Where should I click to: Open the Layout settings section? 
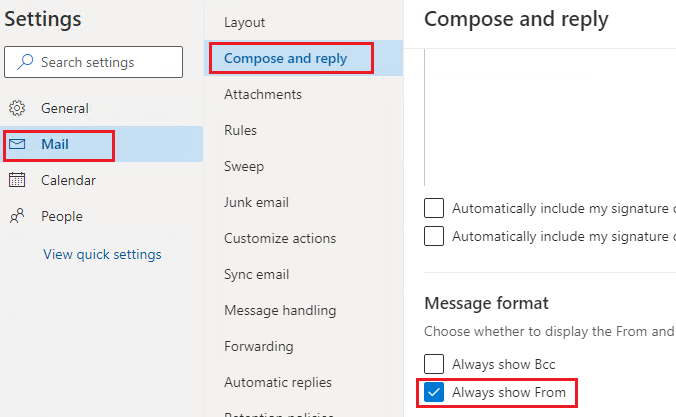[244, 22]
